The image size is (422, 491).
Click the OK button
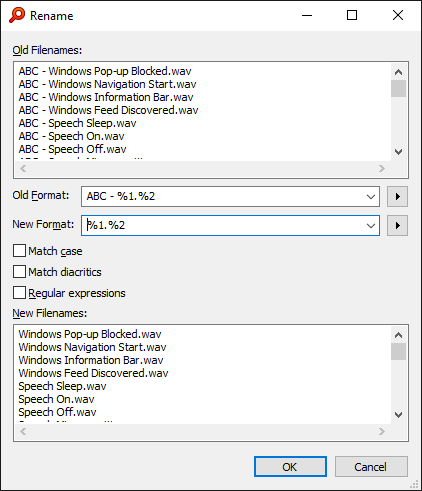tap(290, 467)
